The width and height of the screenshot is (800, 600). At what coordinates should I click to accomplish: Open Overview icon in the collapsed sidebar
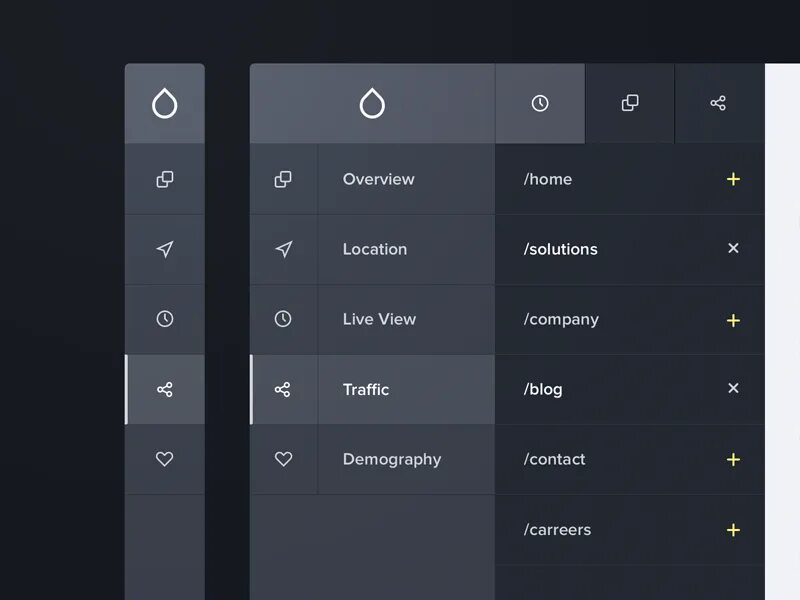click(x=164, y=179)
